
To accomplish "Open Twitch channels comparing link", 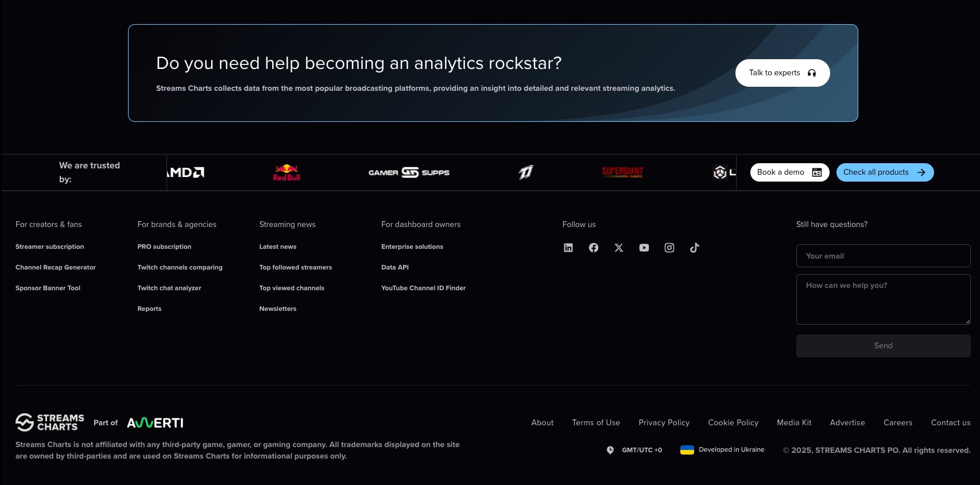I will click(180, 267).
